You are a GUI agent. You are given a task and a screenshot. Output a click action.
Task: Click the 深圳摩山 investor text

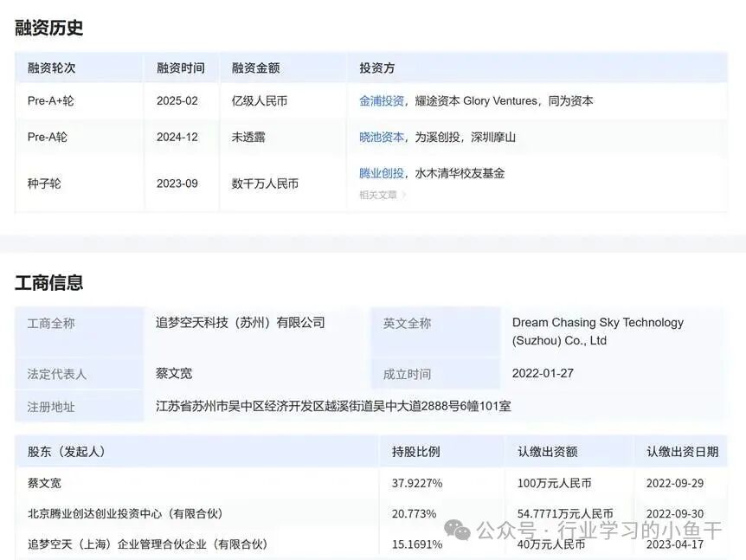[x=493, y=137]
